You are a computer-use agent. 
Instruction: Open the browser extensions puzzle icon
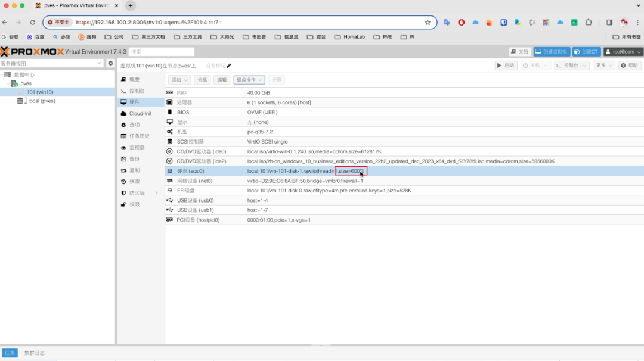tap(589, 23)
